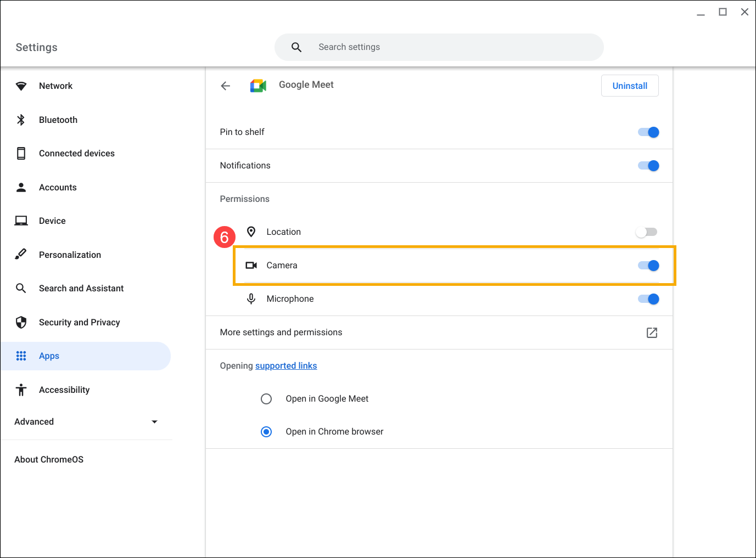
Task: Click the Location pin icon
Action: [x=251, y=232]
